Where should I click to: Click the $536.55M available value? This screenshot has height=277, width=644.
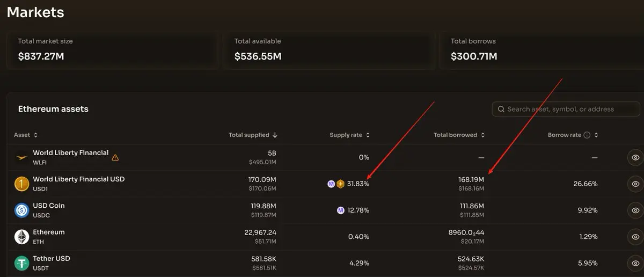(x=258, y=56)
